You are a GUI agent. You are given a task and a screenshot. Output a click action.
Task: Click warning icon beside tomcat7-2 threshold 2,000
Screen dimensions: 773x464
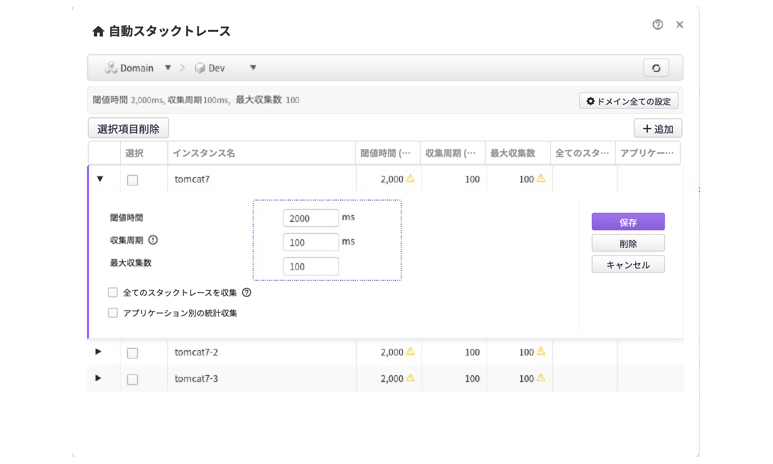coord(410,351)
